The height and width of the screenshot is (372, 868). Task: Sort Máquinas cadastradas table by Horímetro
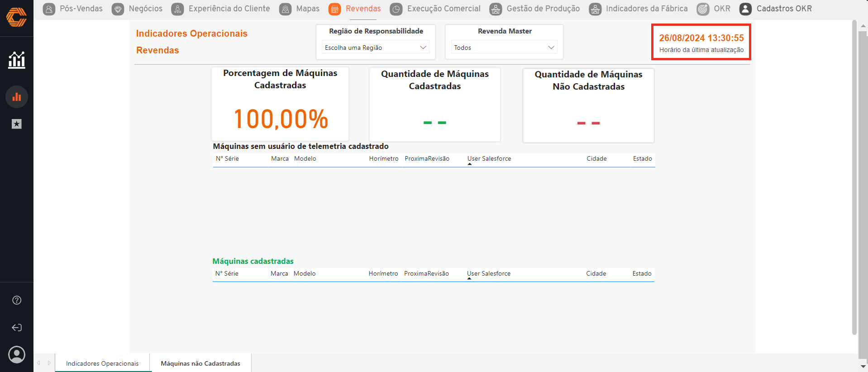[x=383, y=274]
